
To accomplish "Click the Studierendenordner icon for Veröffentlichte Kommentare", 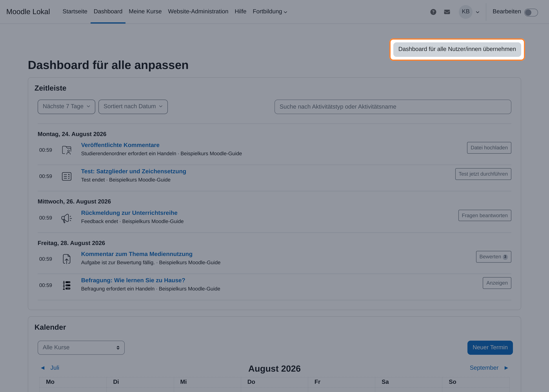I will [67, 150].
